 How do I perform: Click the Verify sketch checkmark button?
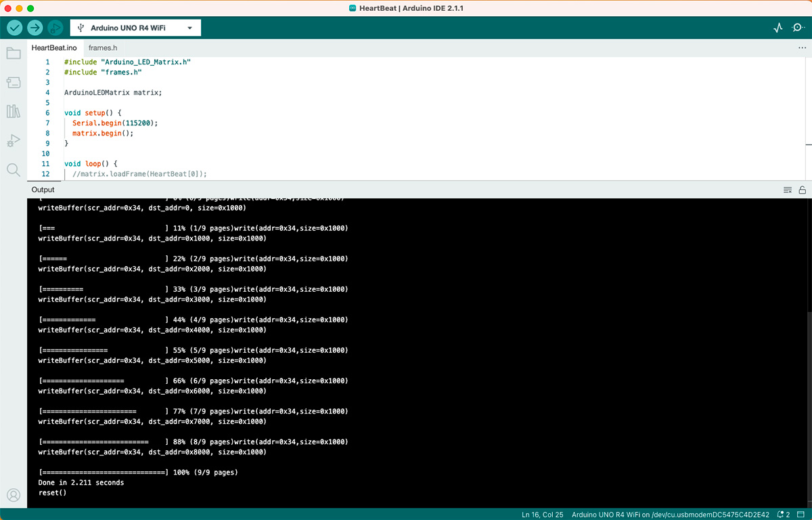(x=15, y=28)
